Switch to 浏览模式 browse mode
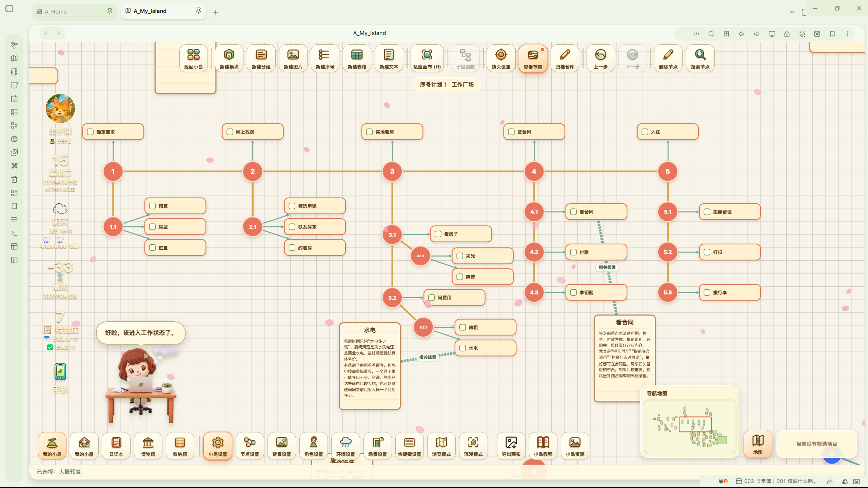Viewport: 868px width, 488px height. coord(441,446)
